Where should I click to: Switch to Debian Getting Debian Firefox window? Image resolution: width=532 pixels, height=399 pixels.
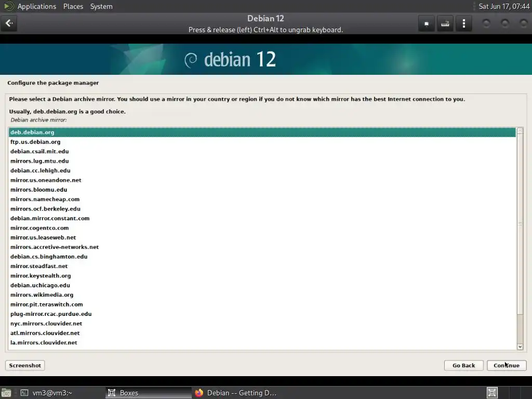tap(235, 393)
